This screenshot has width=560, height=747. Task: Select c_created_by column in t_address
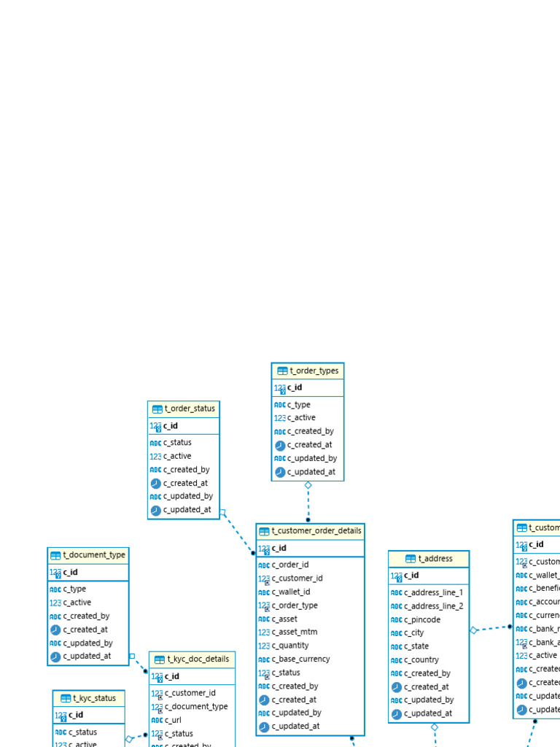click(429, 673)
